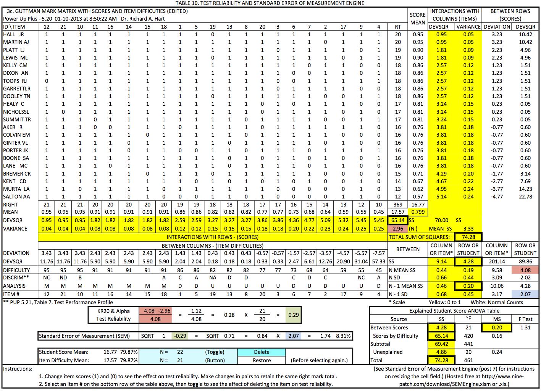
Task: Click the Scores by Difficulty source row
Action: point(396,336)
